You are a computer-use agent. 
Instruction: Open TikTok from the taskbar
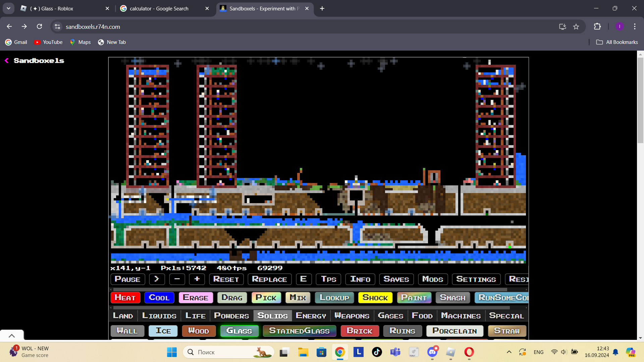pos(377,352)
